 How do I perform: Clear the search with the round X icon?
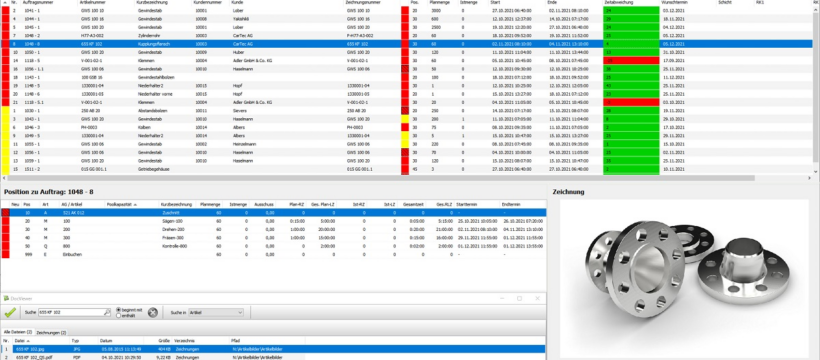[x=152, y=312]
